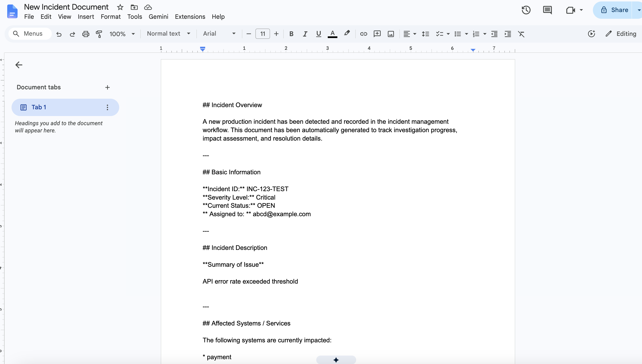Open line and paragraph spacing
This screenshot has width=642, height=364.
425,34
